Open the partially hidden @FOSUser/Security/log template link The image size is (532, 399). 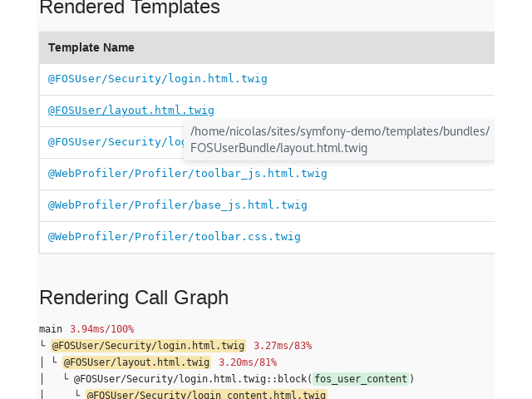tap(116, 142)
